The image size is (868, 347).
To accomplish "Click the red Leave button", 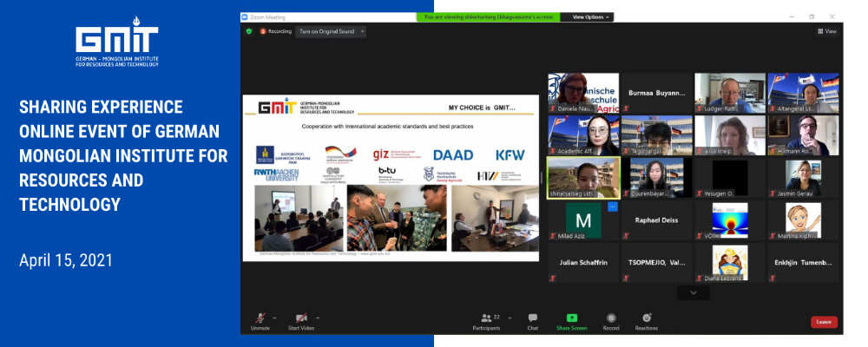I will pos(824,322).
